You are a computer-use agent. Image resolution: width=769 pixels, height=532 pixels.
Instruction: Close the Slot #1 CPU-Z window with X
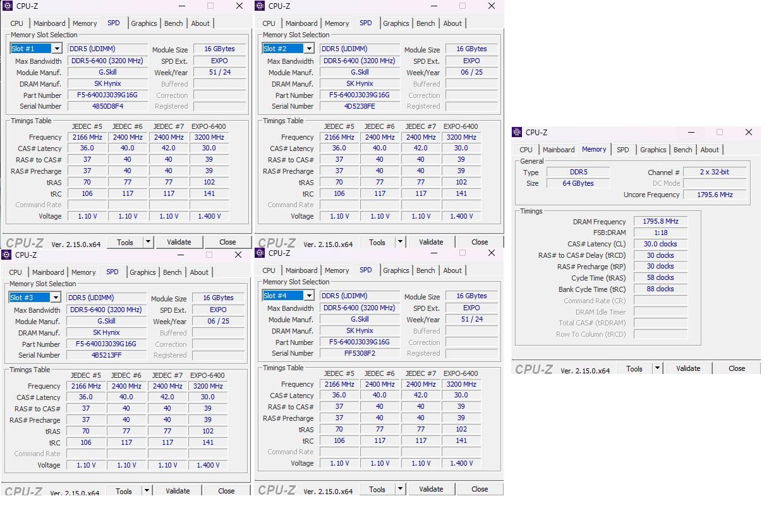pos(239,6)
